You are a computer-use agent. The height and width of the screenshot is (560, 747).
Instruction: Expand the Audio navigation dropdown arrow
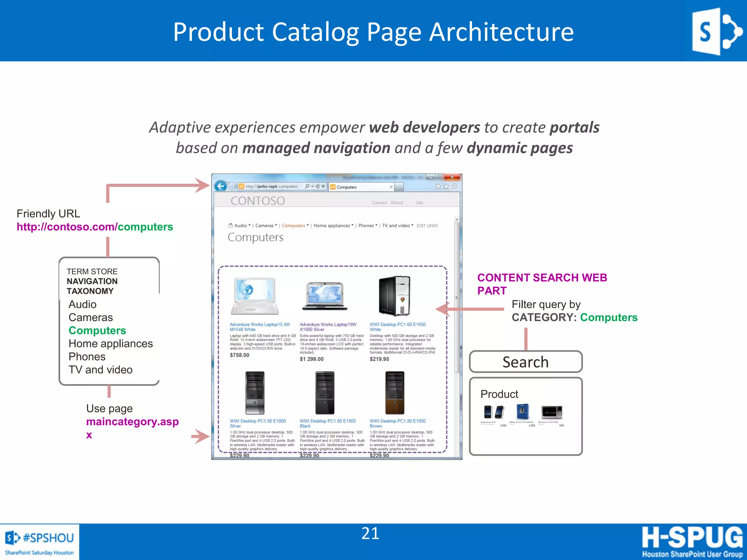coord(249,225)
